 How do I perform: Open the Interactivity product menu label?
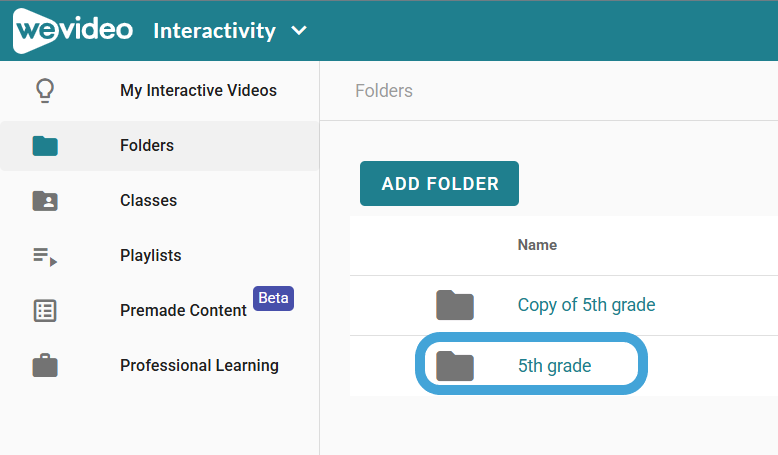click(214, 31)
